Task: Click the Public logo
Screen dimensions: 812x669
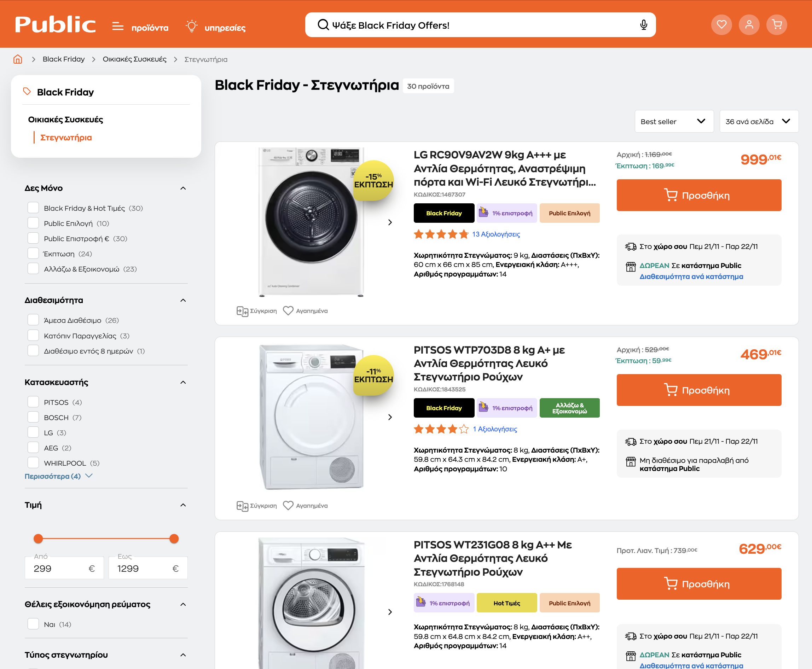Action: [x=55, y=25]
